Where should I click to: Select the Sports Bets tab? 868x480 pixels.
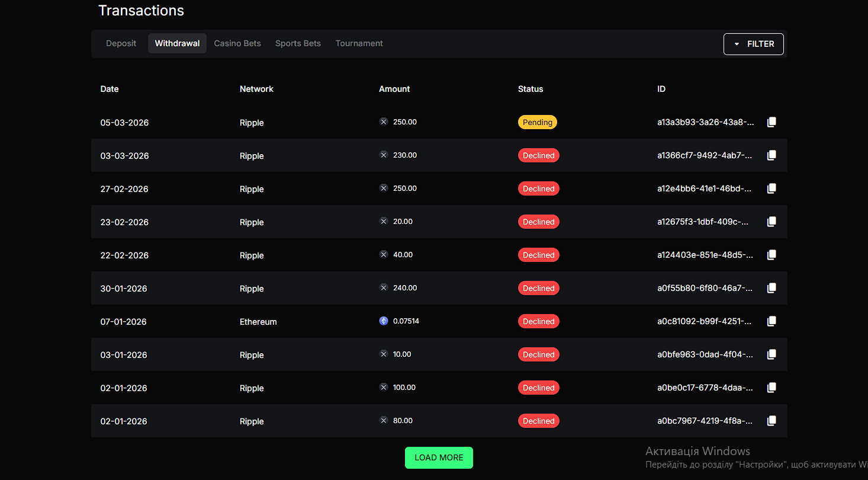point(298,43)
